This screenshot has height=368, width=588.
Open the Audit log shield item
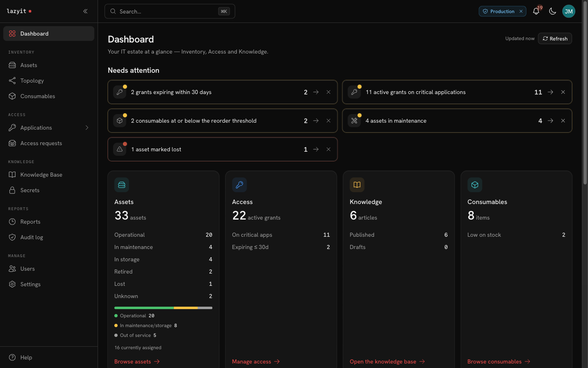point(49,237)
